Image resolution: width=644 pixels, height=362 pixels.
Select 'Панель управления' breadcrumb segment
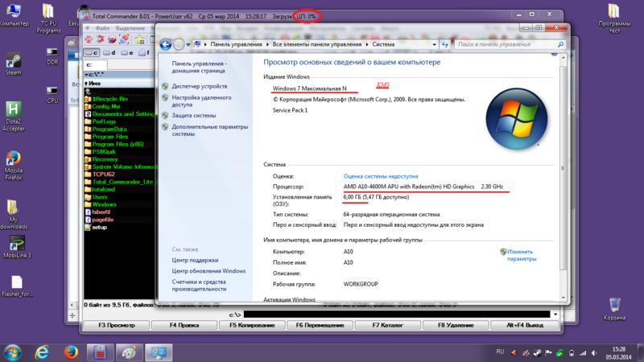[x=236, y=44]
